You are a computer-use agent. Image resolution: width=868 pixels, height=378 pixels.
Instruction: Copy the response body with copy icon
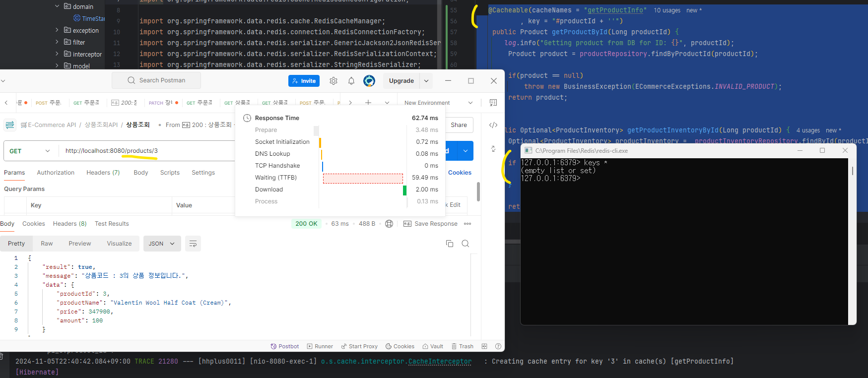click(450, 244)
